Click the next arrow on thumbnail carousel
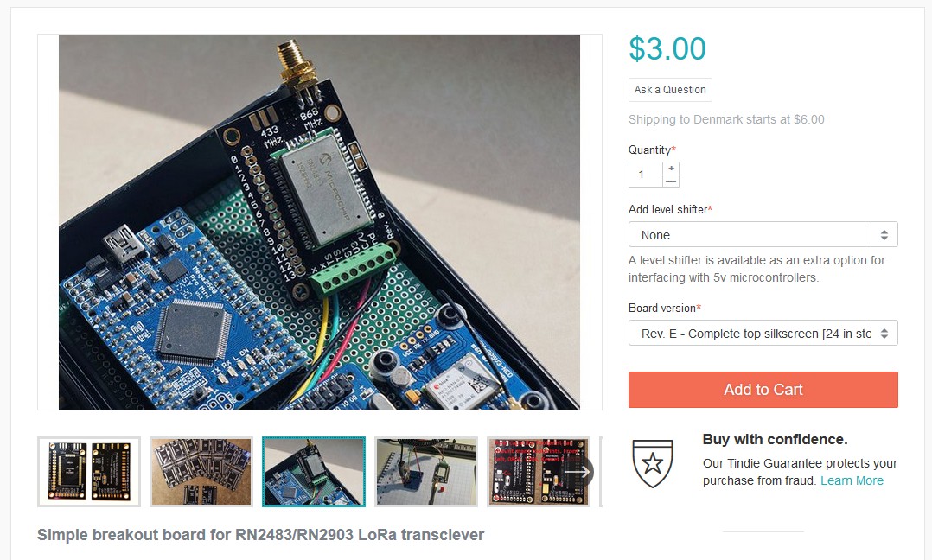The height and width of the screenshot is (560, 932). point(578,472)
